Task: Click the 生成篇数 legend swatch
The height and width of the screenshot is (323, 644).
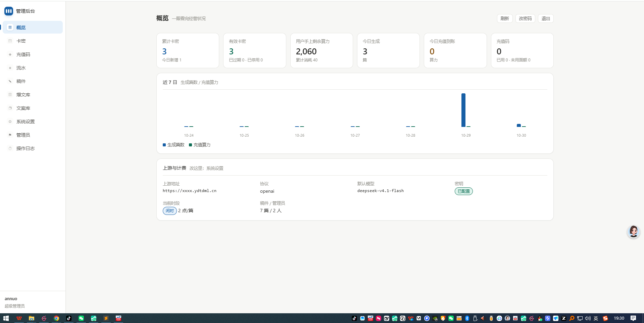Action: (164, 145)
